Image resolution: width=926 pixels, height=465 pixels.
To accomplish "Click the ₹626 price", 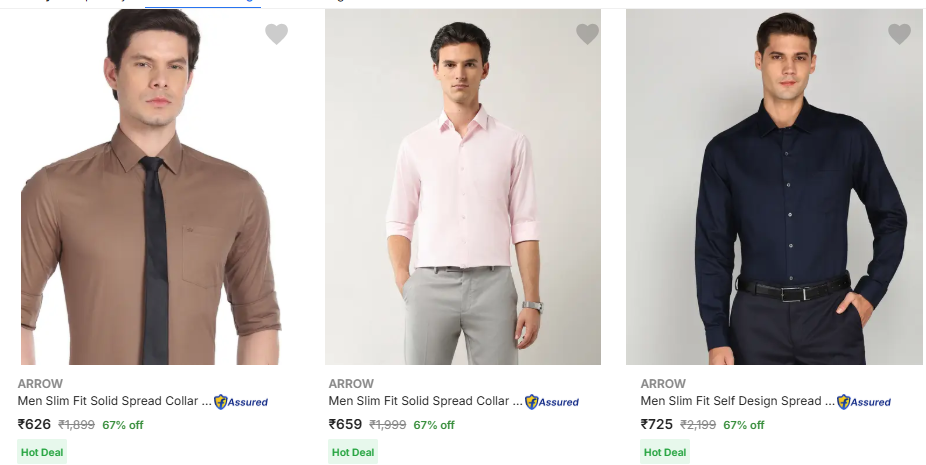I will pos(34,424).
